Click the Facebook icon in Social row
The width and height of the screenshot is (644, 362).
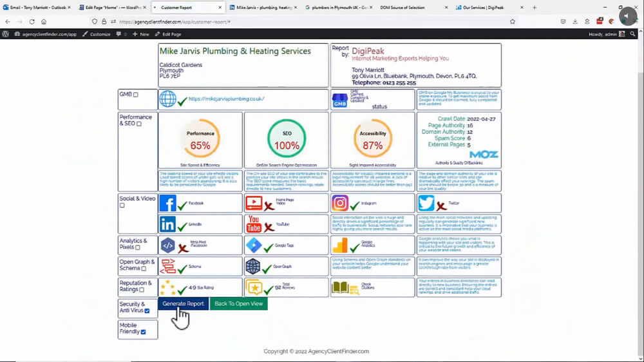(x=167, y=203)
